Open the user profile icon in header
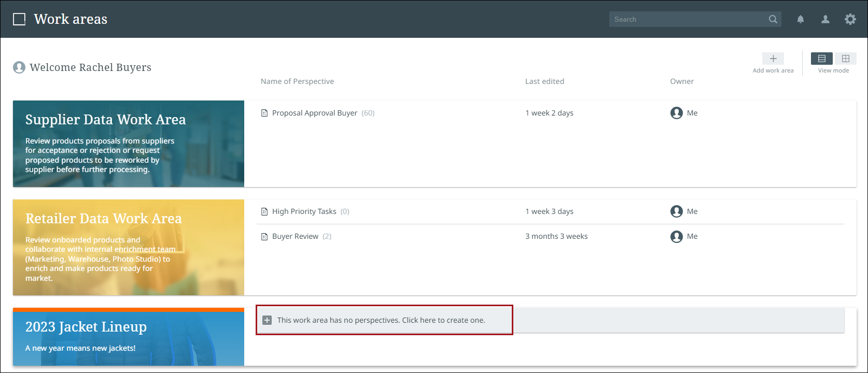The image size is (868, 373). tap(825, 20)
